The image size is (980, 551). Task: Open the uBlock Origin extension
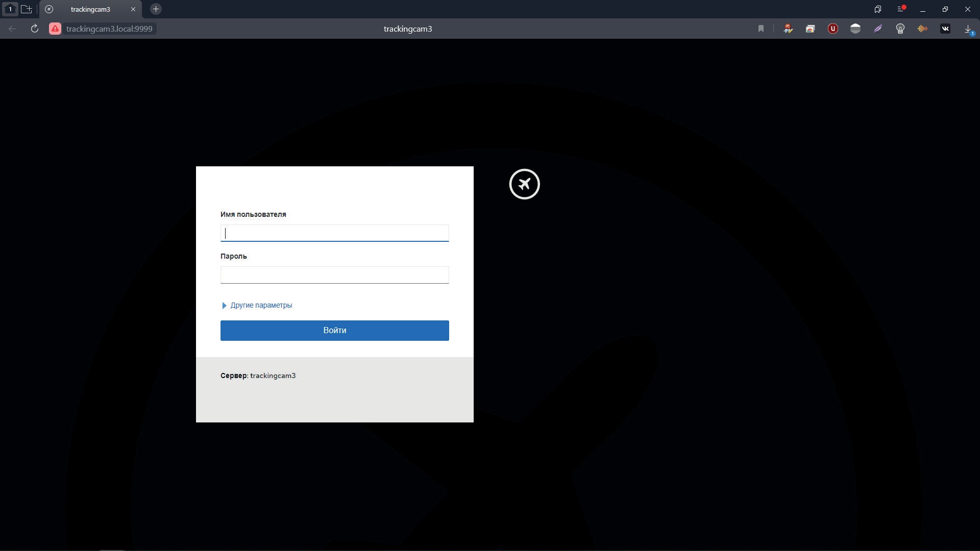pos(833,29)
